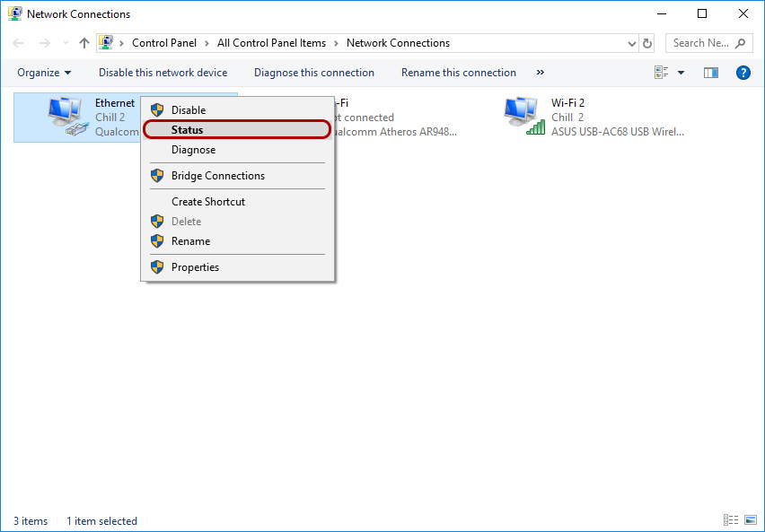765x532 pixels.
Task: Expand the Organize dropdown
Action: (x=42, y=73)
